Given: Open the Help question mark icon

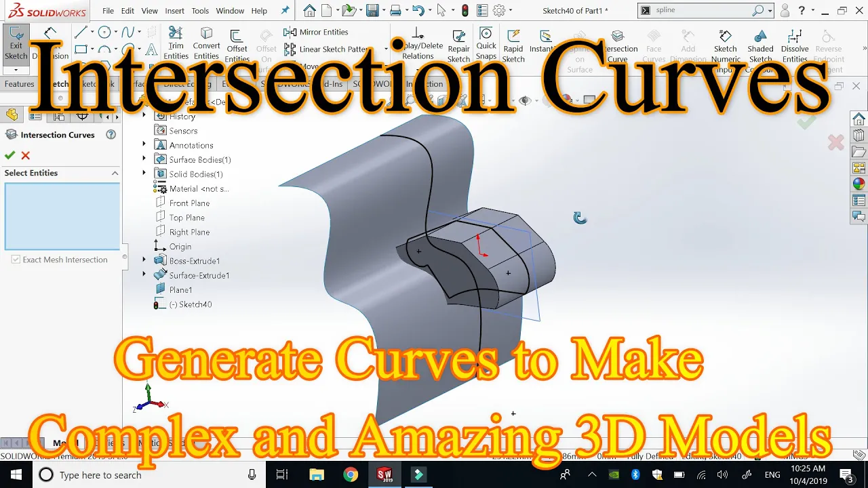Looking at the screenshot, I should pyautogui.click(x=802, y=10).
